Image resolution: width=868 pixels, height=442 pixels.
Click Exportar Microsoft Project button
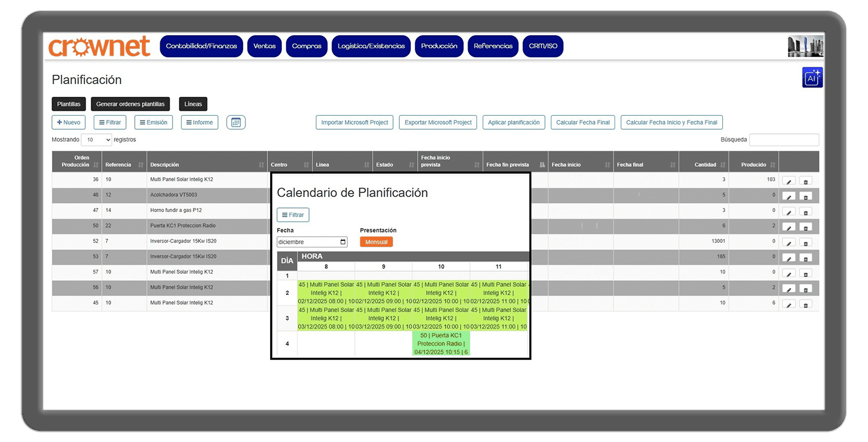pos(437,122)
